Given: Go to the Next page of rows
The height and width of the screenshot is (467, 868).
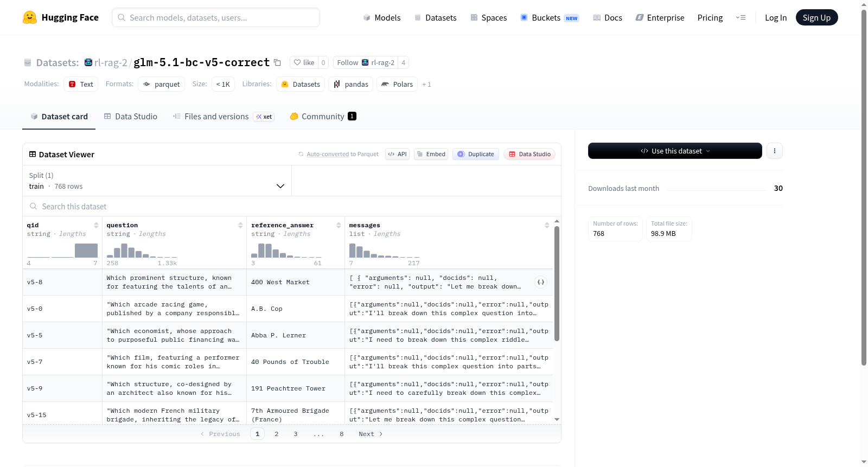Looking at the screenshot, I should (371, 434).
